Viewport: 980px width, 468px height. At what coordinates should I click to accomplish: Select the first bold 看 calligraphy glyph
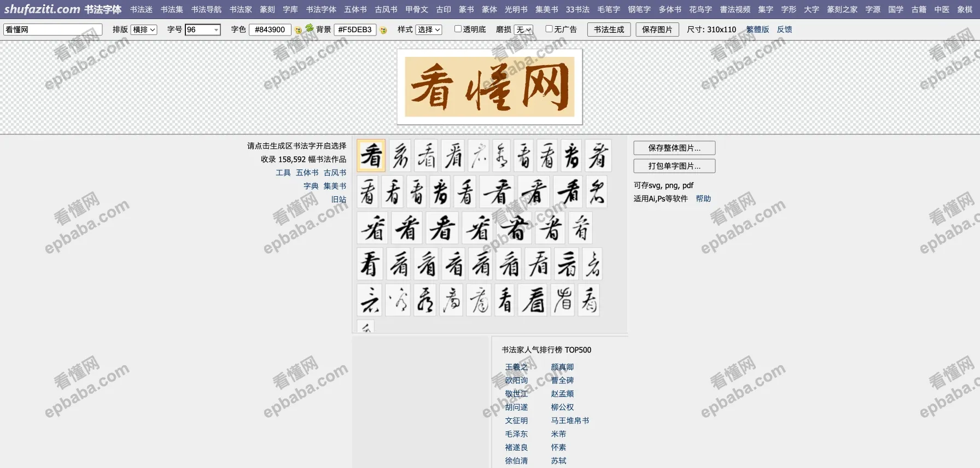371,155
